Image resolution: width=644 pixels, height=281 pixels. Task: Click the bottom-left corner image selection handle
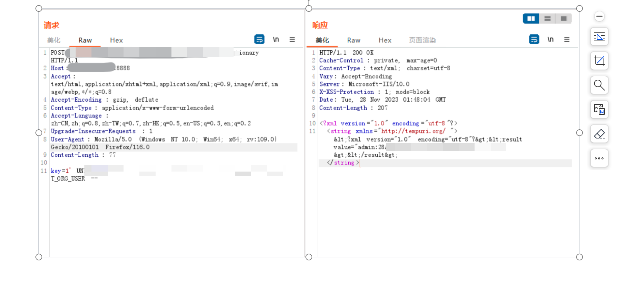click(39, 257)
